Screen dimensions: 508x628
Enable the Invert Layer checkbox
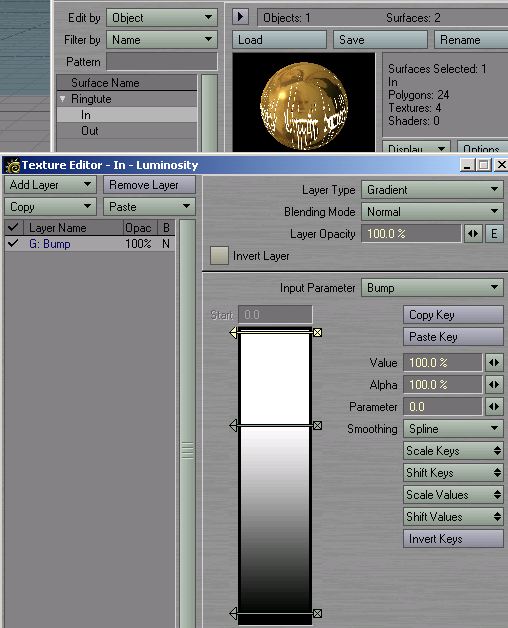219,256
